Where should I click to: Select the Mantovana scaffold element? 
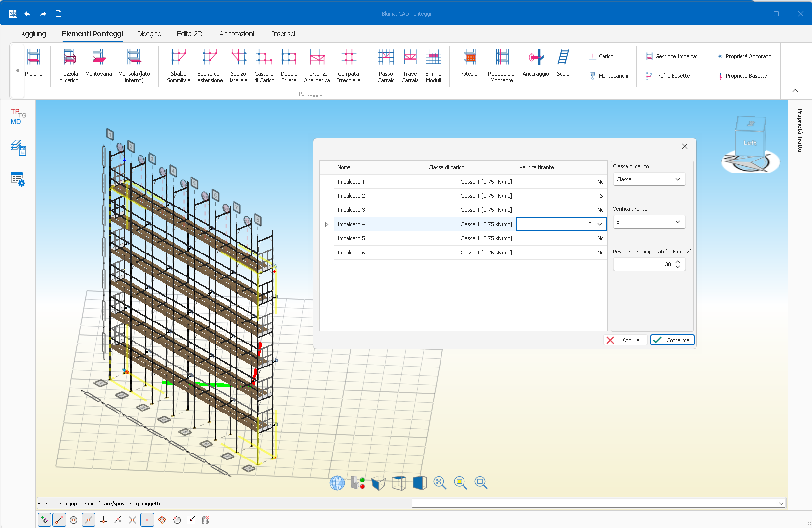[x=98, y=64]
